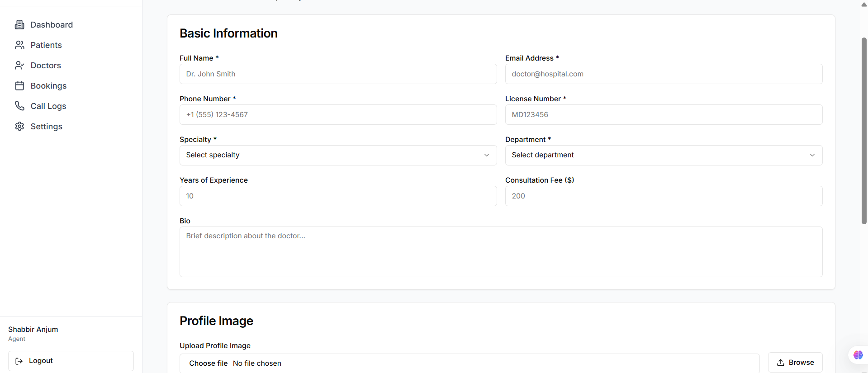Screen dimensions: 868x373
Task: Focus the License Number input field
Action: point(664,114)
